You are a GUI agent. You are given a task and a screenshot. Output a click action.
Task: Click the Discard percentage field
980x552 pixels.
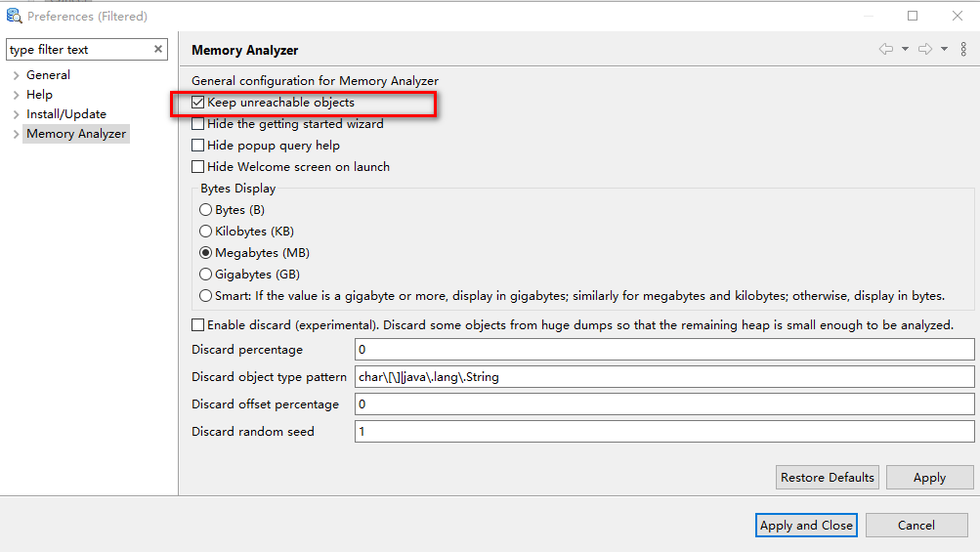point(664,350)
